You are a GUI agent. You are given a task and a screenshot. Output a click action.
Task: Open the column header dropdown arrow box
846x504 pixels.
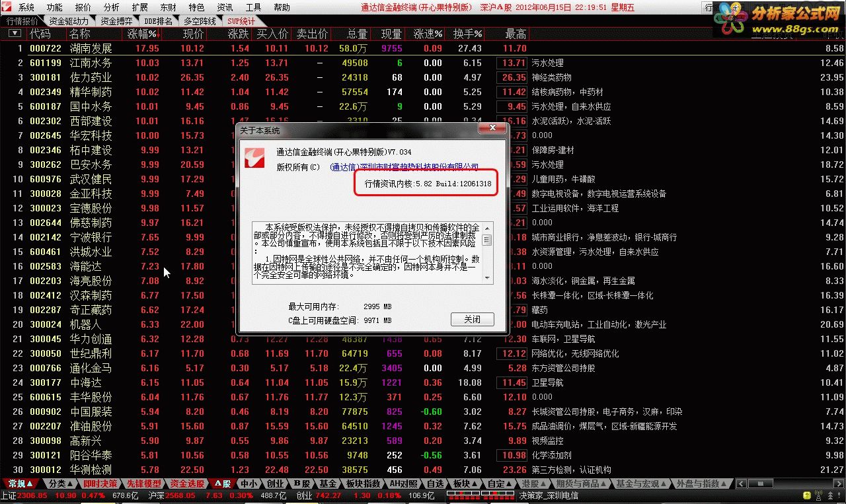pos(15,33)
